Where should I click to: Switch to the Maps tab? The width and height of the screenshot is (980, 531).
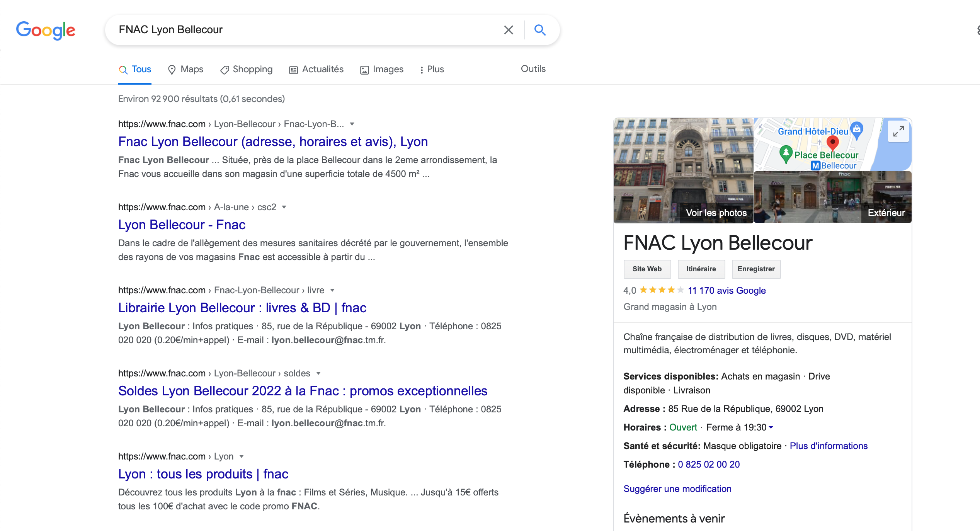pyautogui.click(x=185, y=69)
